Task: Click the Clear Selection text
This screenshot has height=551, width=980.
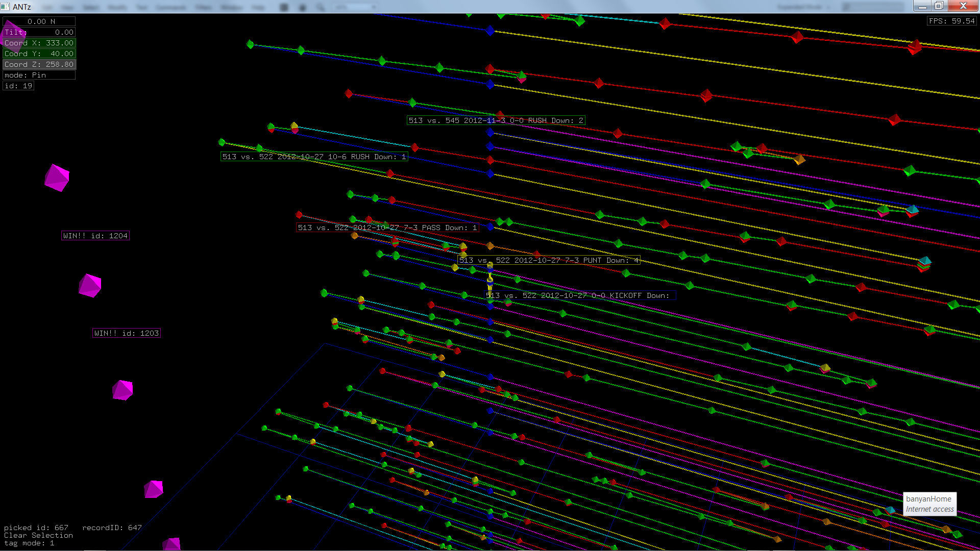Action: pos(38,535)
